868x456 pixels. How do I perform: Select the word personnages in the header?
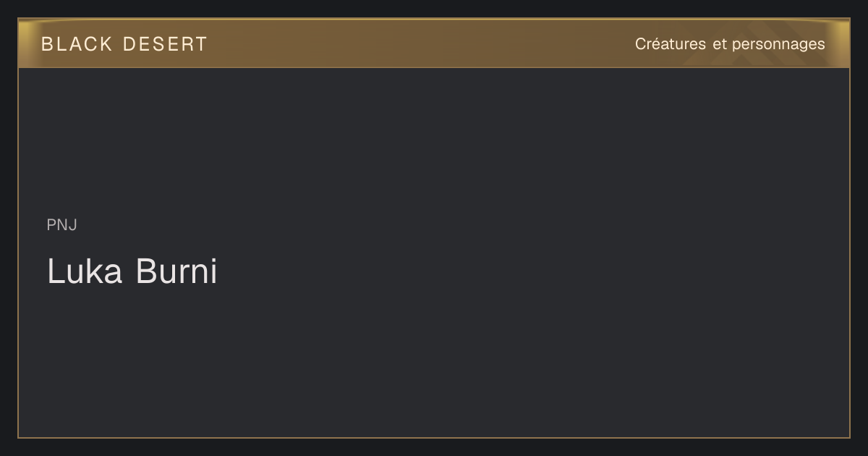(778, 45)
